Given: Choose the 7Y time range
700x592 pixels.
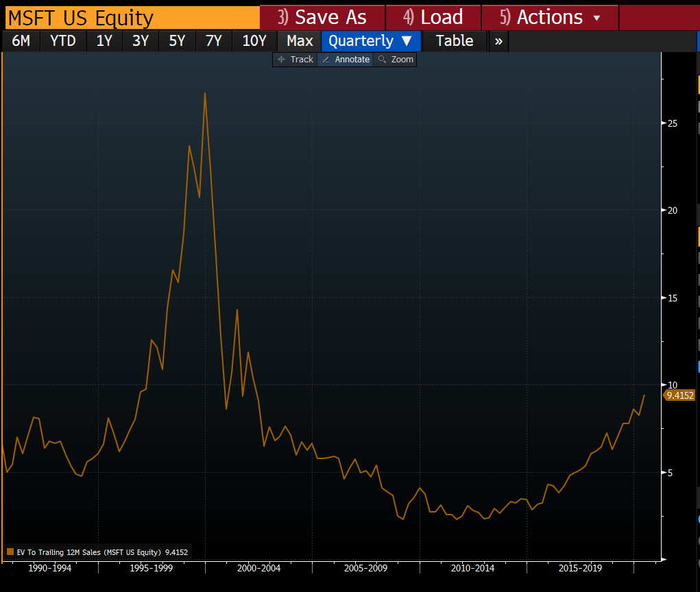Looking at the screenshot, I should coord(214,41).
